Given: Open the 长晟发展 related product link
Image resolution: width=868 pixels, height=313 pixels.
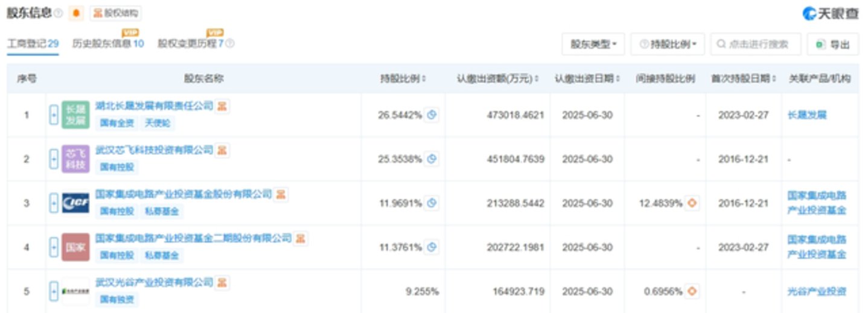Looking at the screenshot, I should 807,115.
